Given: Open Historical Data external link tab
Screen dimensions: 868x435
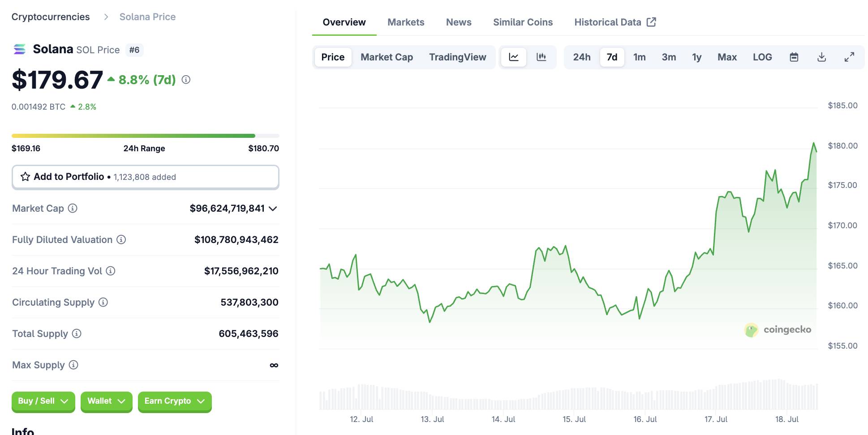Looking at the screenshot, I should tap(615, 22).
